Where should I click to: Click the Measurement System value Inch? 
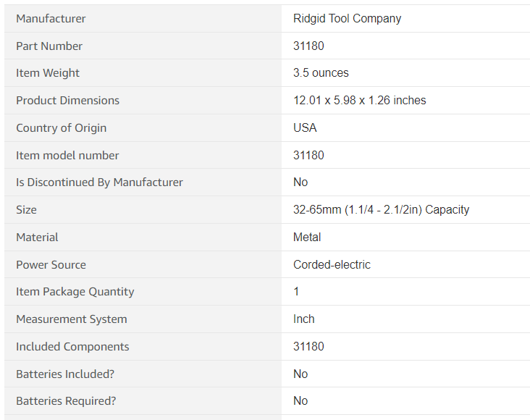[x=304, y=319]
